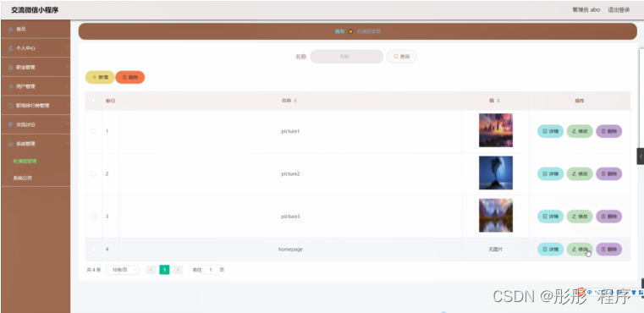644x313 pixels.
Task: Expand the 职场排行榜管理 sidebar menu
Action: pyautogui.click(x=36, y=106)
